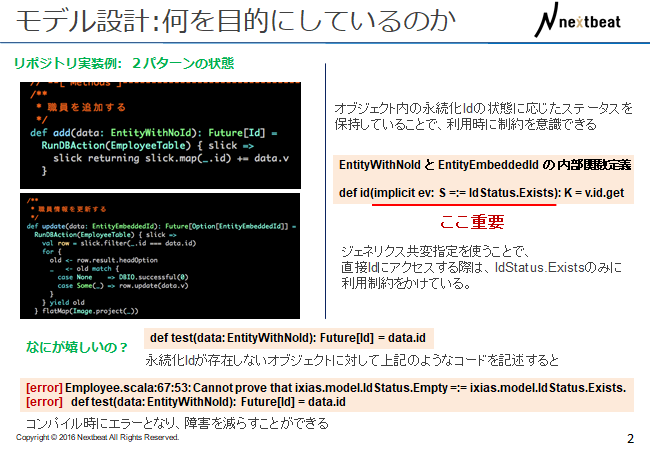Click the slide title モデル設計:何を目的にしているのか
The image size is (650, 450).
[235, 21]
